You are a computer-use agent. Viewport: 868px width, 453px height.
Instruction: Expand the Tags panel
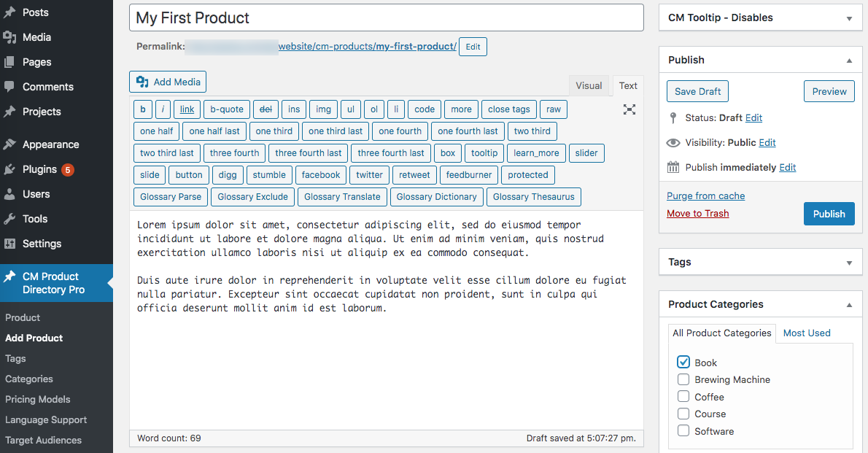click(849, 263)
